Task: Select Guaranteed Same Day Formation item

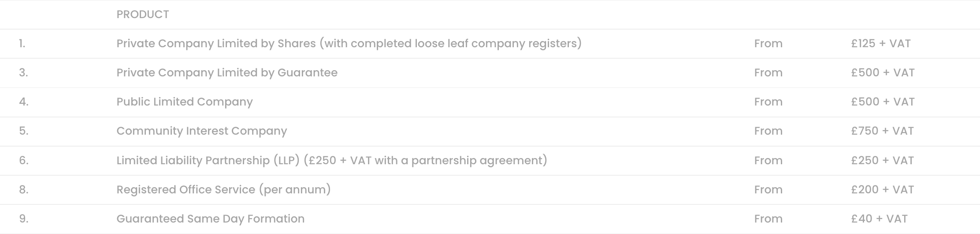Action: 211,219
